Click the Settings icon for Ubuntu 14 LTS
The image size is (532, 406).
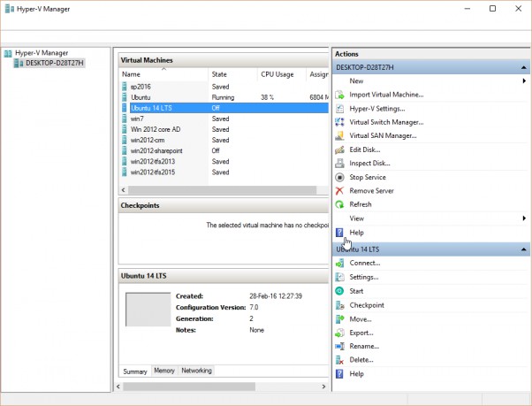point(339,277)
